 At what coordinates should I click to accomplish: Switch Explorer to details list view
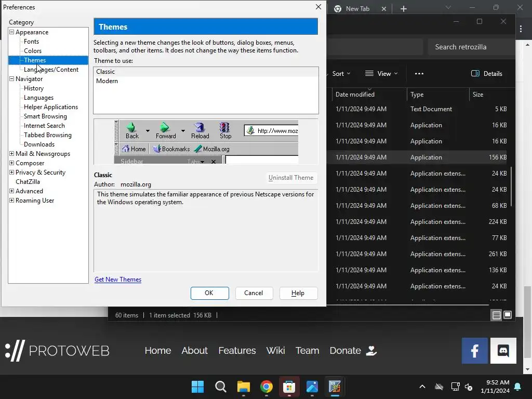[496, 315]
